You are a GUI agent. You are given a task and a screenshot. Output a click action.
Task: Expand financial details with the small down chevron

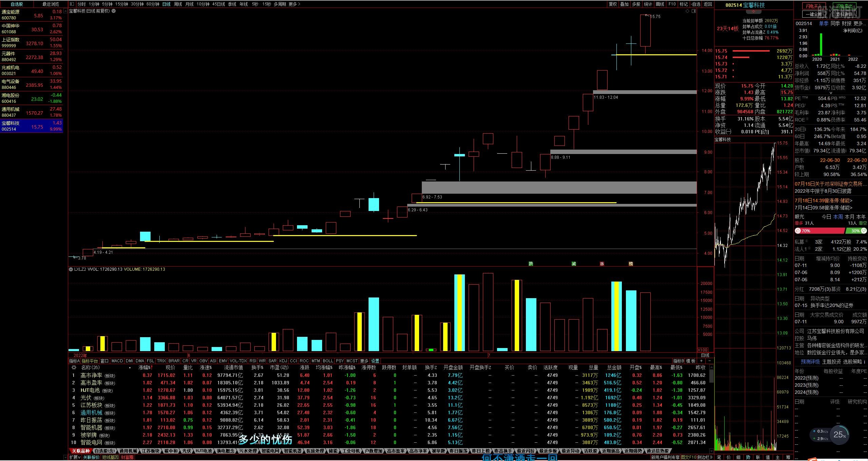(x=831, y=93)
